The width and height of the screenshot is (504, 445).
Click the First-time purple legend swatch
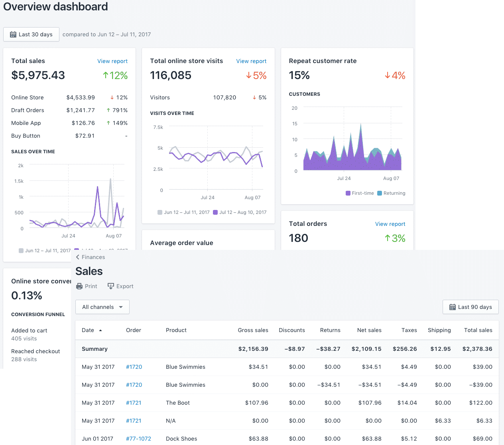click(348, 193)
